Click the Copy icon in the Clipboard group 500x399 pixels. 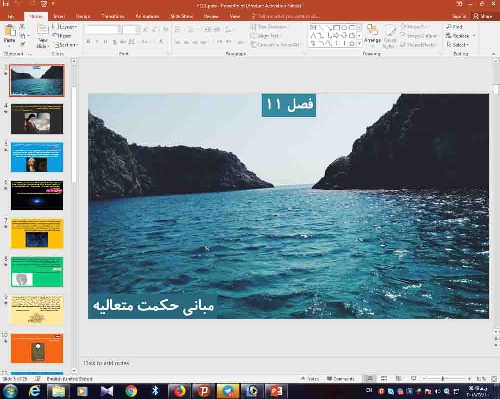(22, 35)
